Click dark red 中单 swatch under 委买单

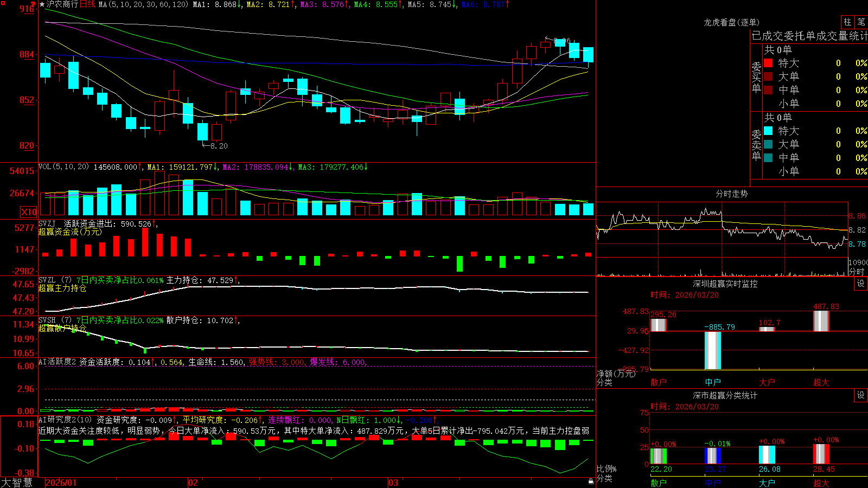tap(768, 90)
